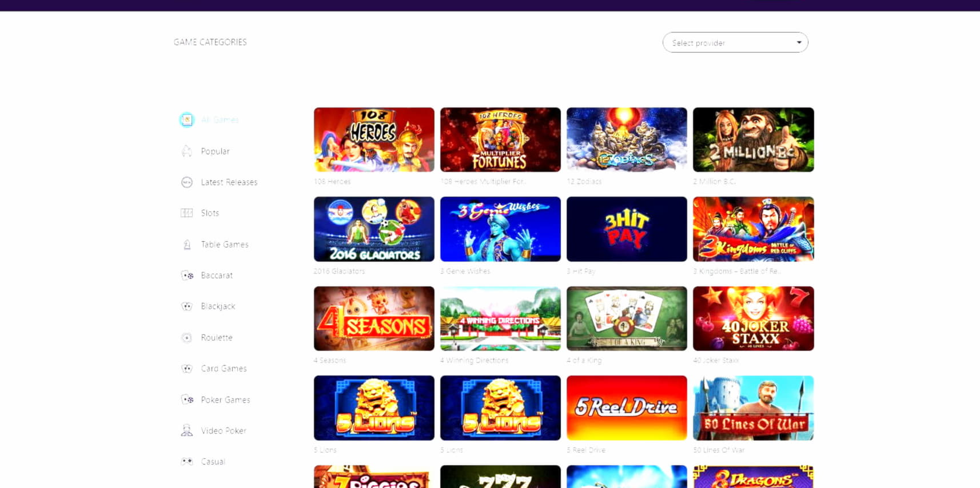Viewport: 980px width, 488px height.
Task: Click the Blackjack category icon
Action: pyautogui.click(x=186, y=306)
